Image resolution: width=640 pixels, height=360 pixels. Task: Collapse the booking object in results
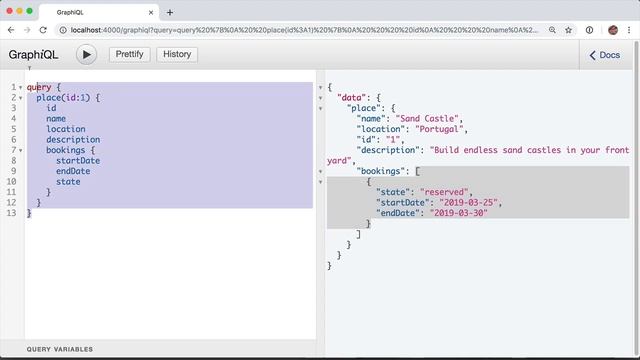point(320,182)
